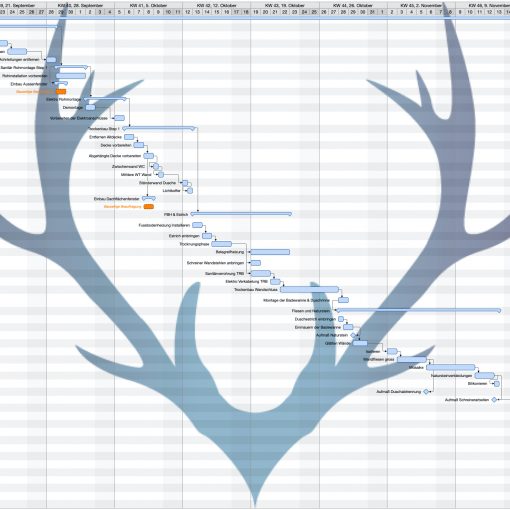Click the Entfernen Altdecke task bar
This screenshot has height=510, width=510.
click(129, 137)
